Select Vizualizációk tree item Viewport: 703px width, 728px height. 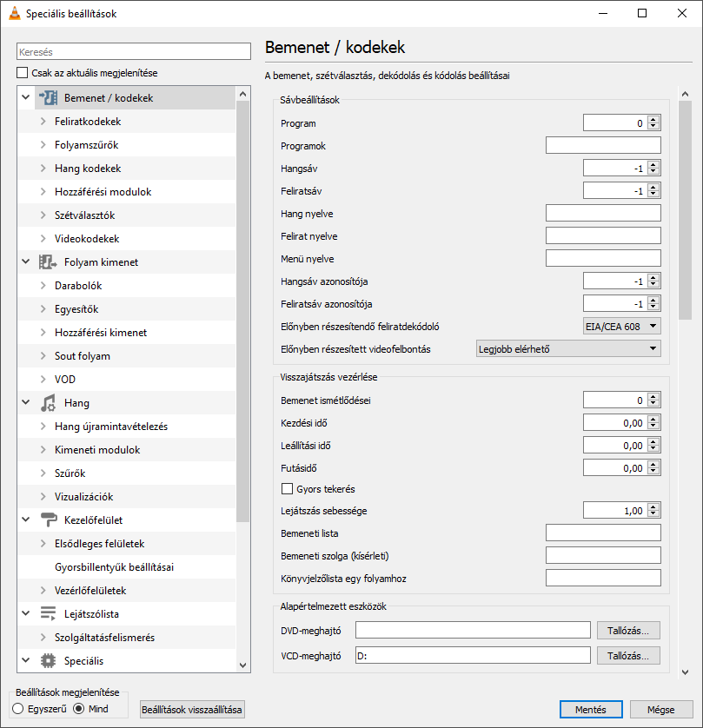point(84,497)
